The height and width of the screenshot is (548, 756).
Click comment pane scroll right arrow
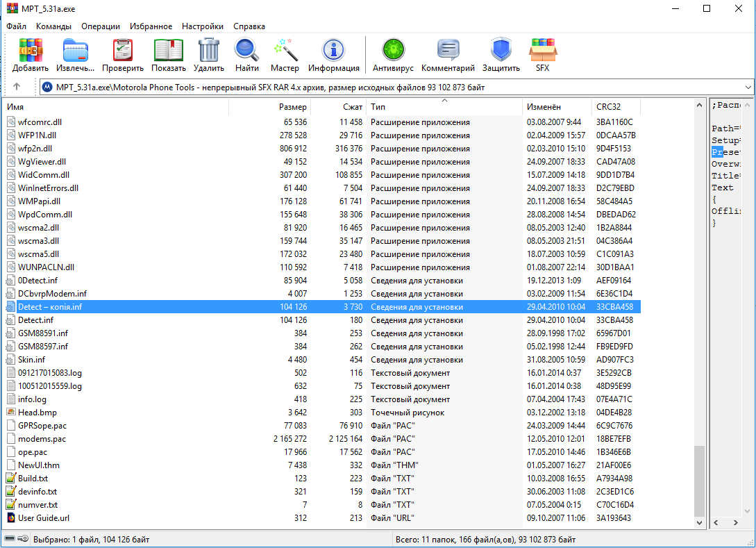pyautogui.click(x=735, y=522)
